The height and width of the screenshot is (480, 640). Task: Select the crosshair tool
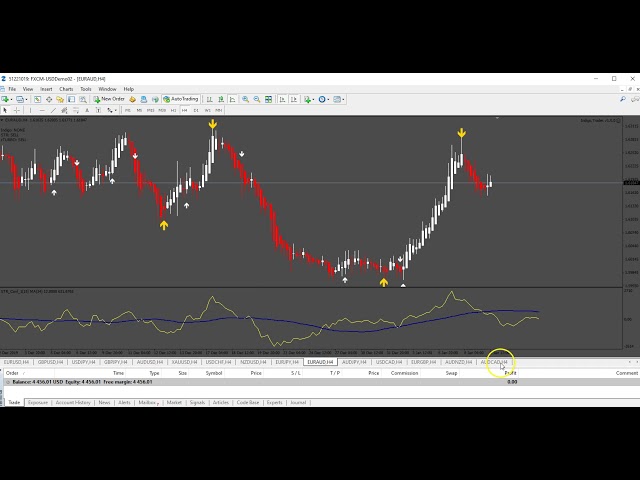pyautogui.click(x=17, y=110)
